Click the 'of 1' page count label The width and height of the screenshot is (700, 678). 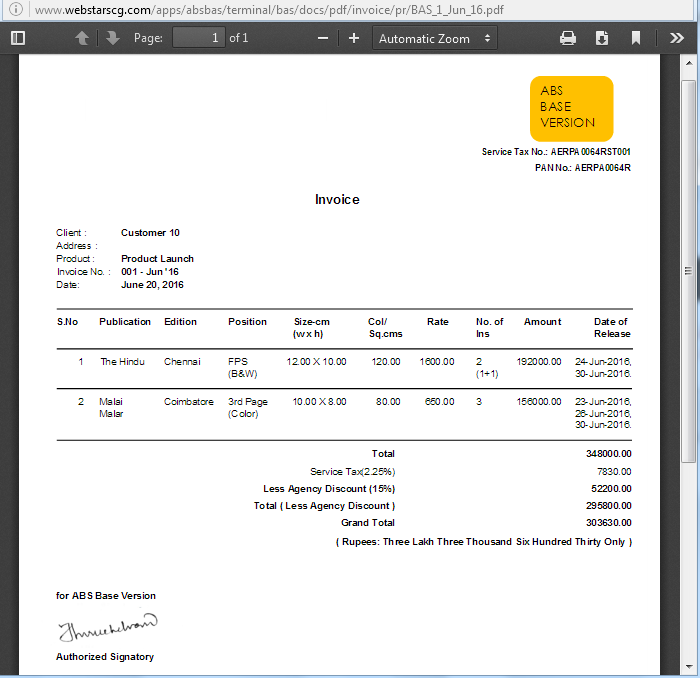tap(238, 38)
